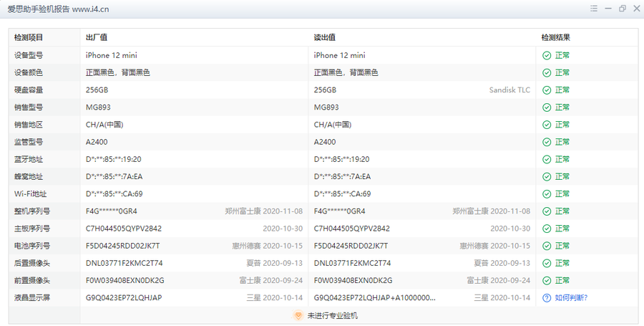Click the green check icon for 设备颜色 row
Image resolution: width=644 pixels, height=326 pixels.
[x=547, y=73]
